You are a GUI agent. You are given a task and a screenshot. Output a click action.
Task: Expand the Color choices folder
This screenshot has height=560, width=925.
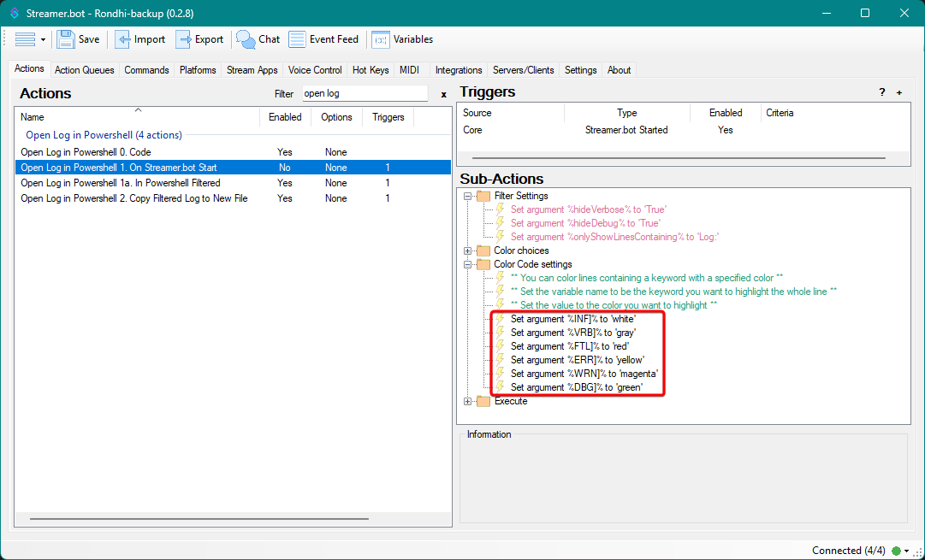[x=468, y=251]
